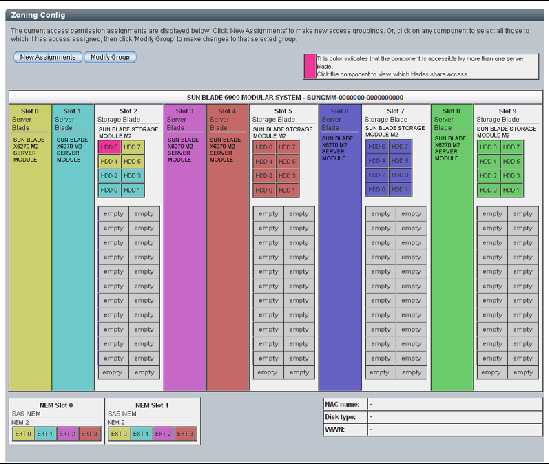The width and height of the screenshot is (549, 464).
Task: Select HDD 5 in Slot 7 storage blade
Action: point(400,161)
